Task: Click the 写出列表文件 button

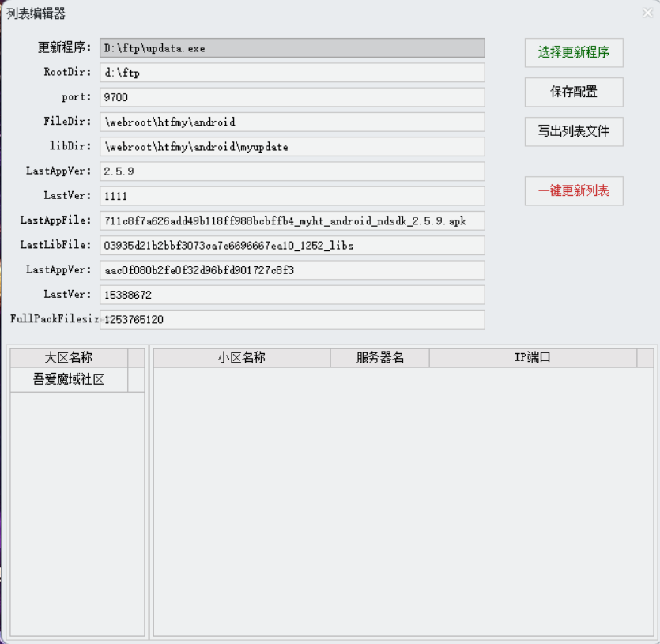Action: [574, 132]
